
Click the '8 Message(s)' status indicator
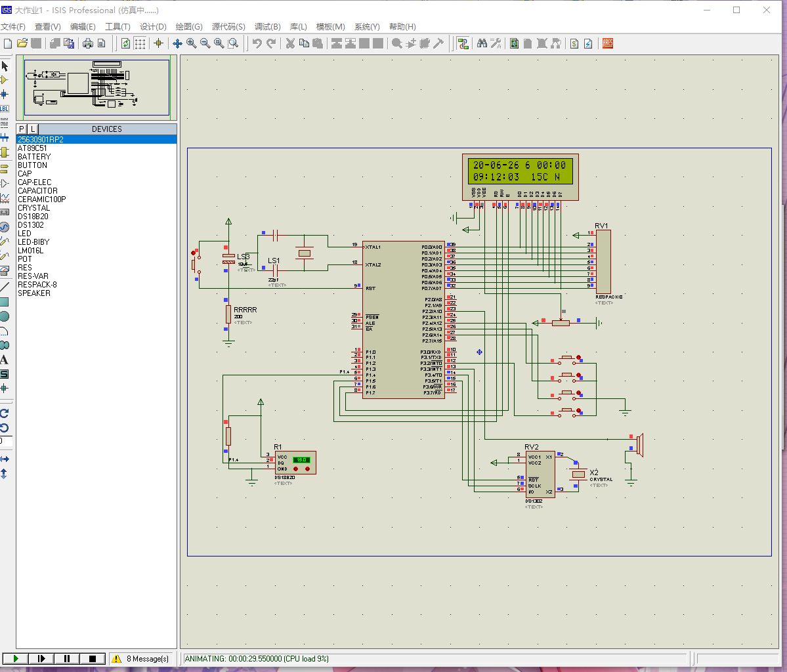point(141,658)
